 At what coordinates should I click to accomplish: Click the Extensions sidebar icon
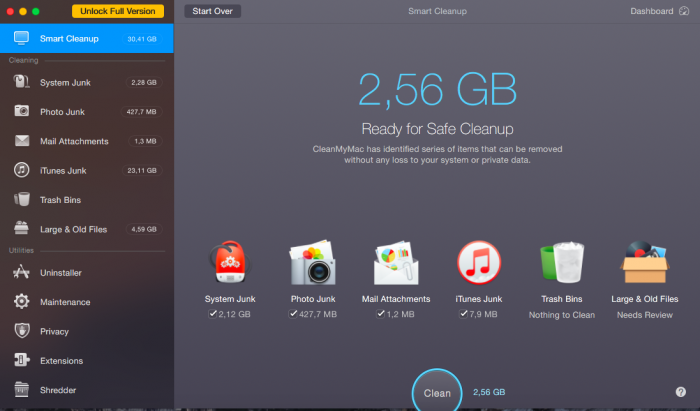click(21, 360)
